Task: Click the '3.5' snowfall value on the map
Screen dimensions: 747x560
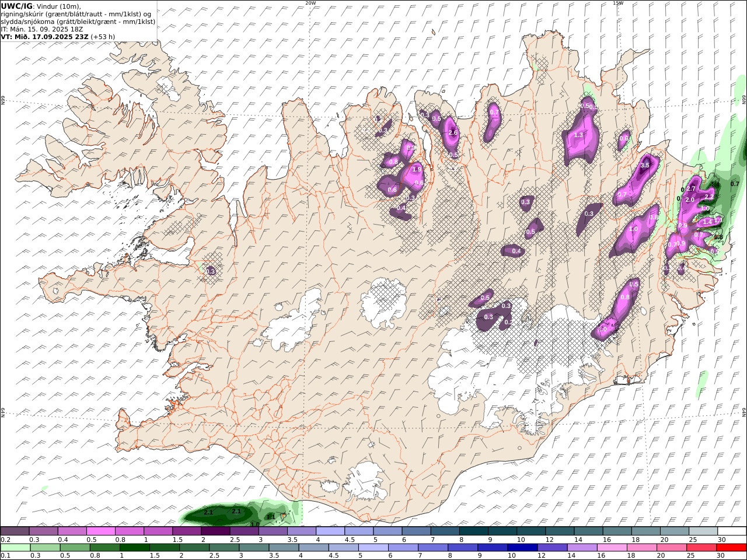Action: click(x=645, y=166)
